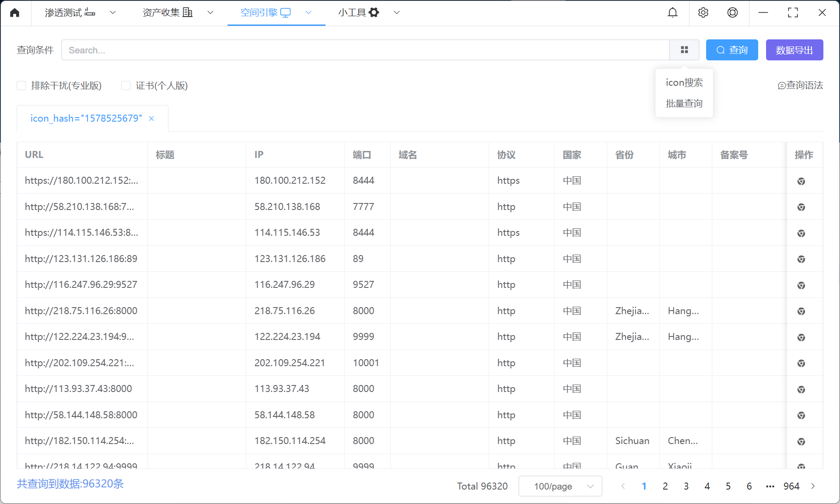Open browser icon for 180.100.212.152 row
Screen dimensions: 840x504
tap(801, 181)
